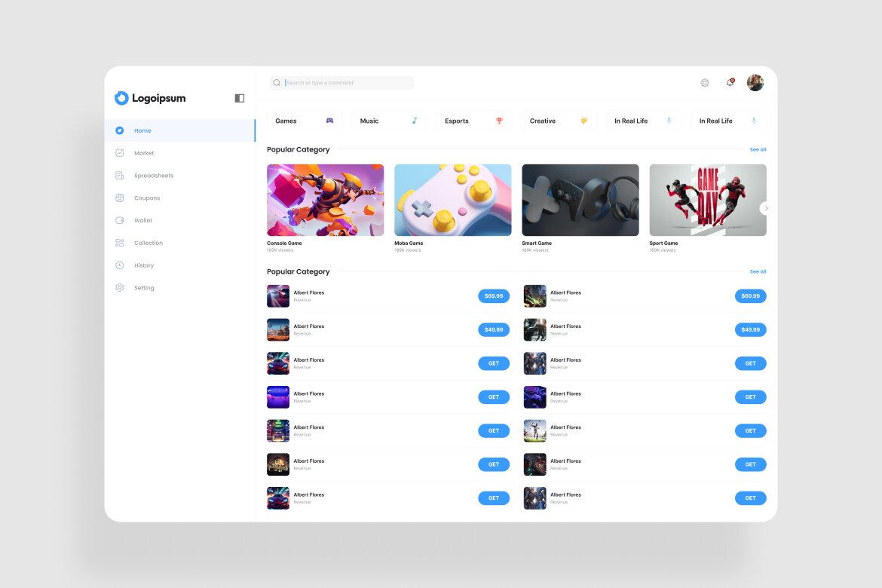Select the Home navigation item
The image size is (882, 588).
click(142, 130)
